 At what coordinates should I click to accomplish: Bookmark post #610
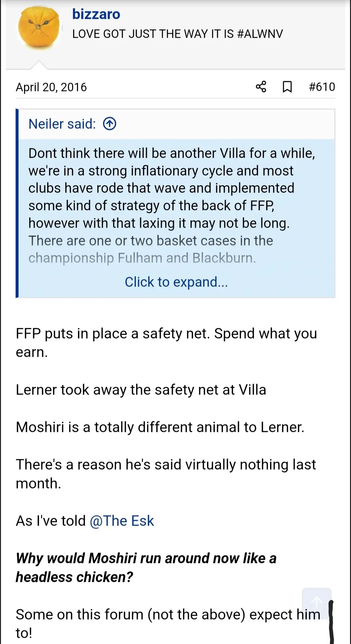click(x=287, y=87)
